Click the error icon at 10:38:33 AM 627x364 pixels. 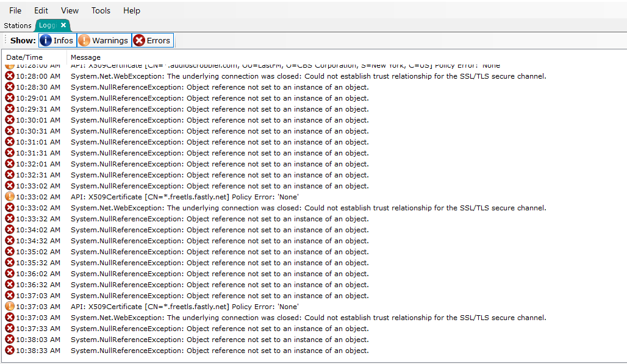(x=10, y=351)
